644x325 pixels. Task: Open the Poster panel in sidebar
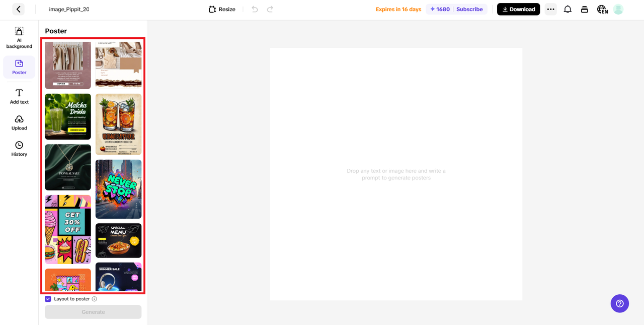(x=19, y=66)
